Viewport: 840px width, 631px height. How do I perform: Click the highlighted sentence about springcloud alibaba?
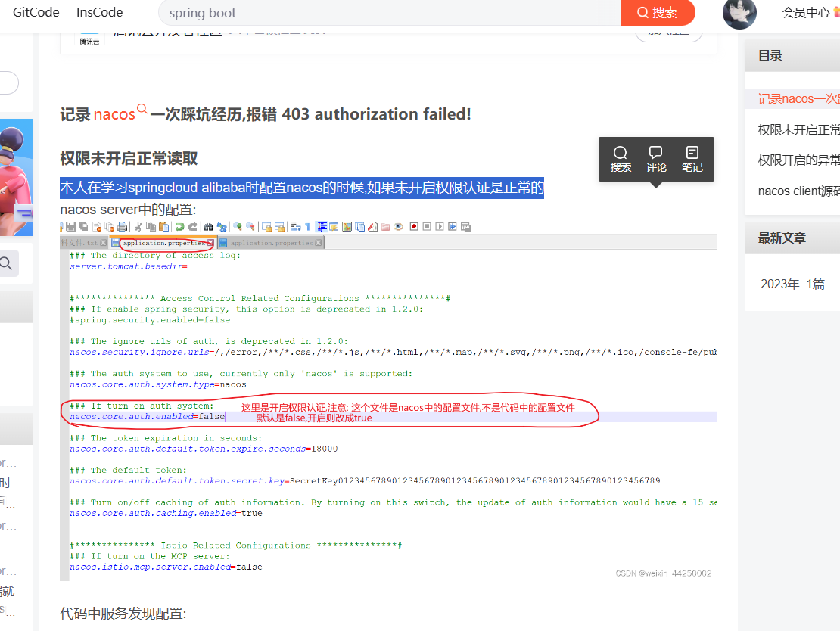click(x=302, y=188)
